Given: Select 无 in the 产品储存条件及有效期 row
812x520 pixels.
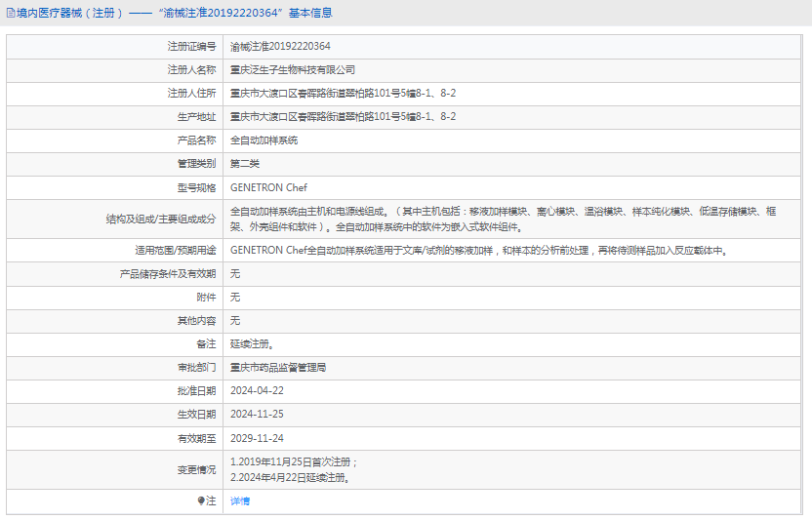Looking at the screenshot, I should (x=235, y=273).
